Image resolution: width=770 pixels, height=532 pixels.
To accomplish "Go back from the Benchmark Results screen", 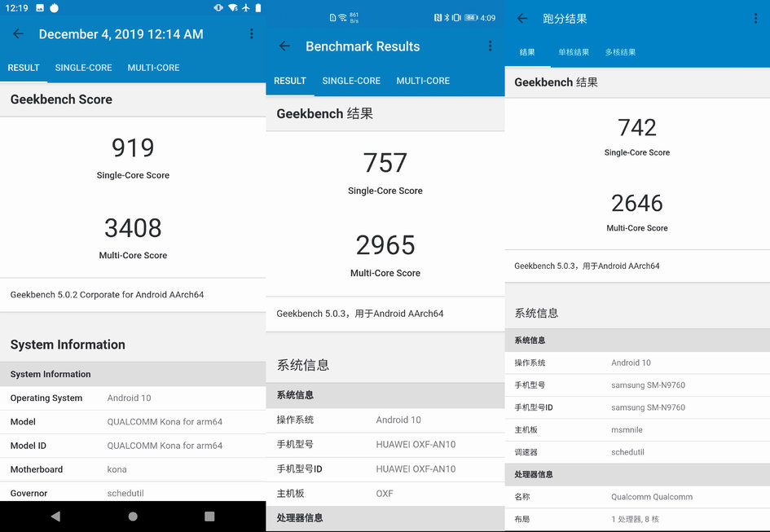I will (x=285, y=46).
